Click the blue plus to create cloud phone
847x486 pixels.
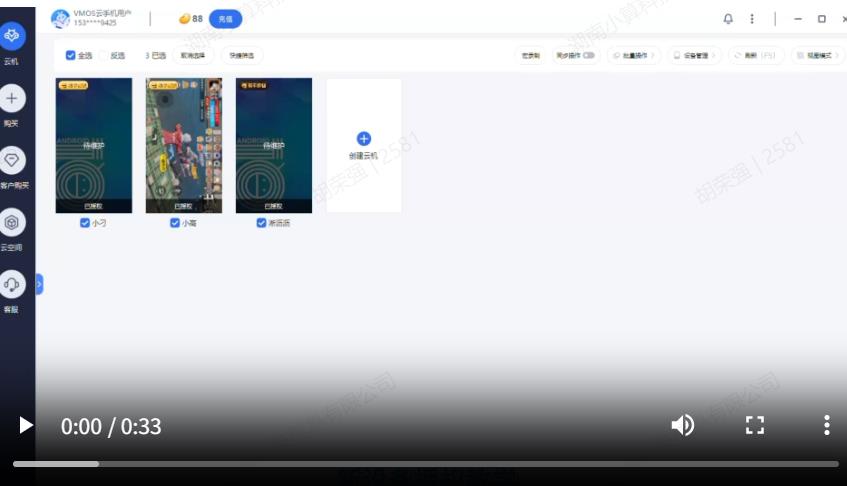click(364, 139)
